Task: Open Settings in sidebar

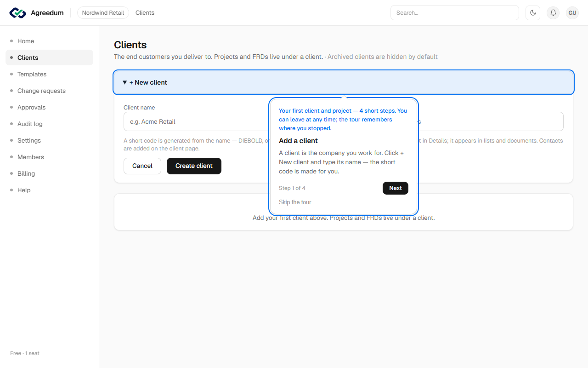Action: 49,140
